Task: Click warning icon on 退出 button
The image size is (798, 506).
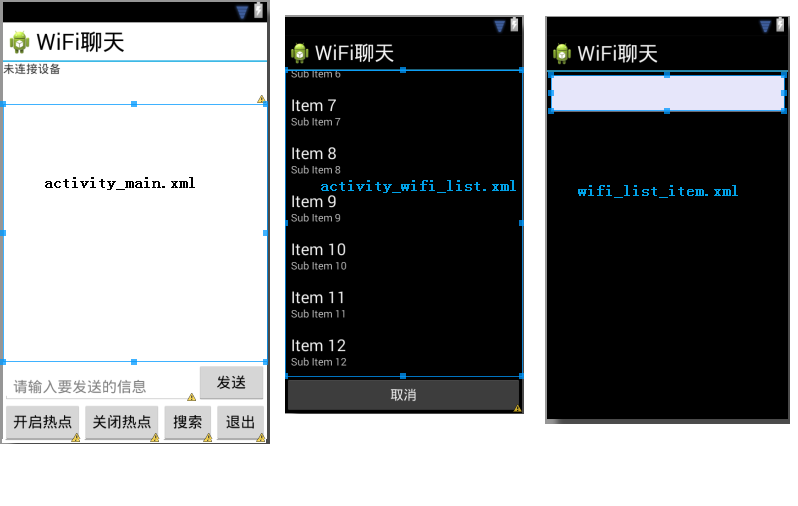Action: pos(261,437)
